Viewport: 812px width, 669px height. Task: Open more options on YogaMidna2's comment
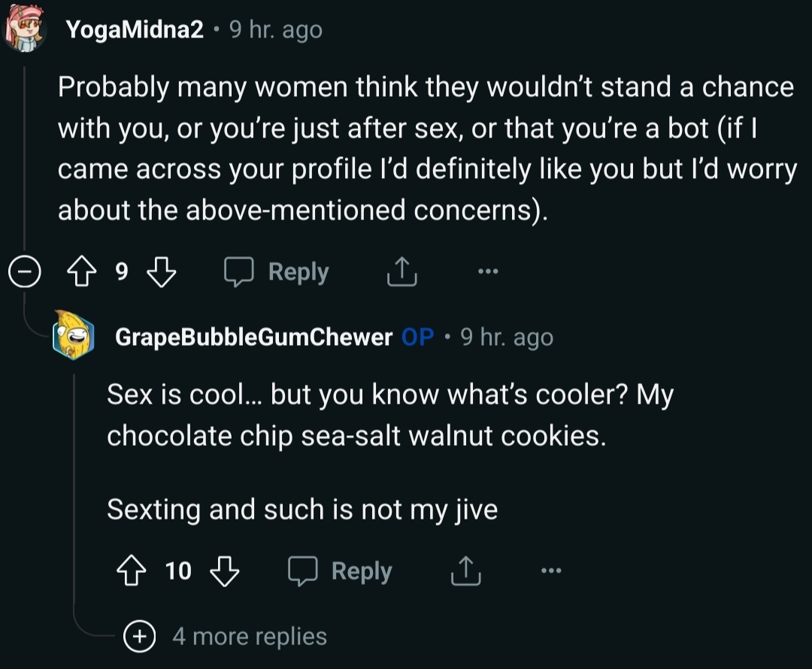click(488, 271)
